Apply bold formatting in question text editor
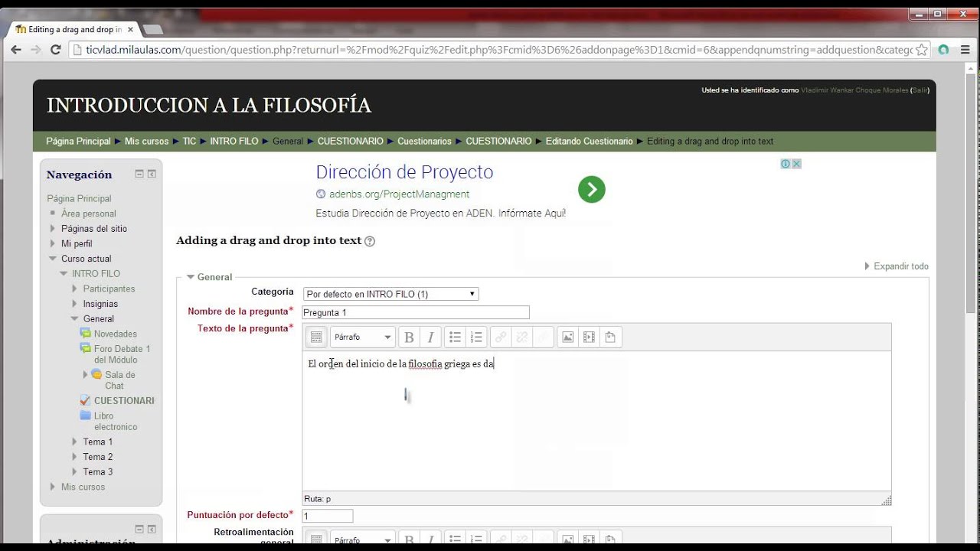The width and height of the screenshot is (980, 551). click(409, 337)
